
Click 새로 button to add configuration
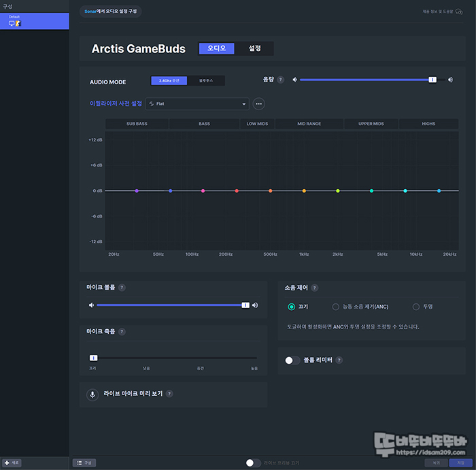(x=12, y=463)
